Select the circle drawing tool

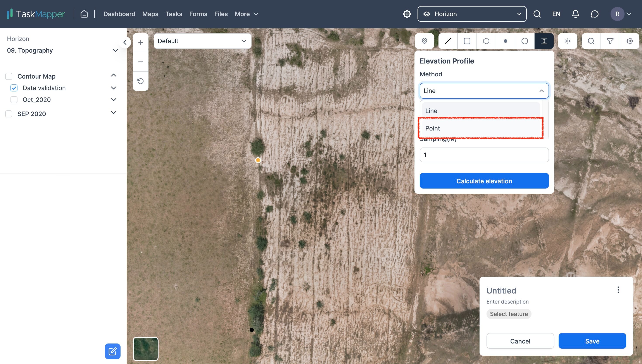[x=525, y=41]
